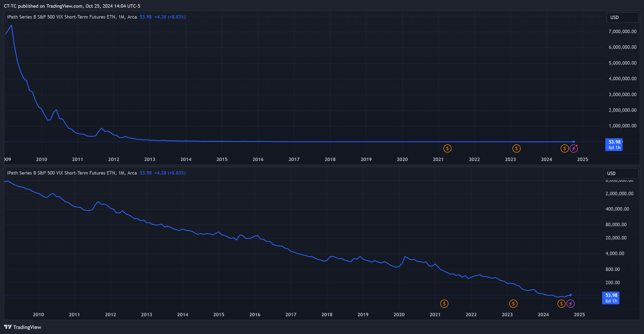Click the 2024 split marker in lower chart
This screenshot has width=644, height=334.
coord(561,304)
